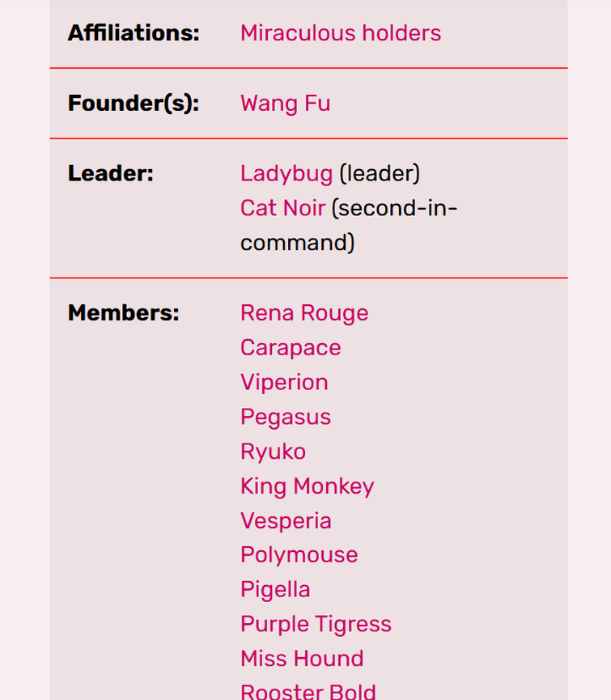The height and width of the screenshot is (700, 611).
Task: Open the Cat Noir link
Action: tap(283, 208)
